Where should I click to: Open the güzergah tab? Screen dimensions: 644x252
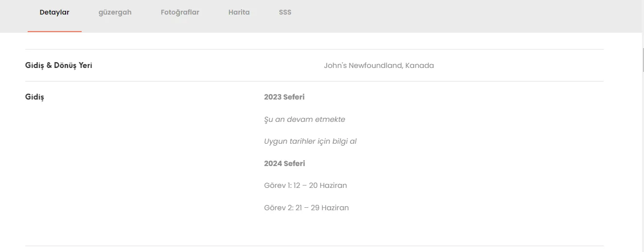click(x=115, y=13)
